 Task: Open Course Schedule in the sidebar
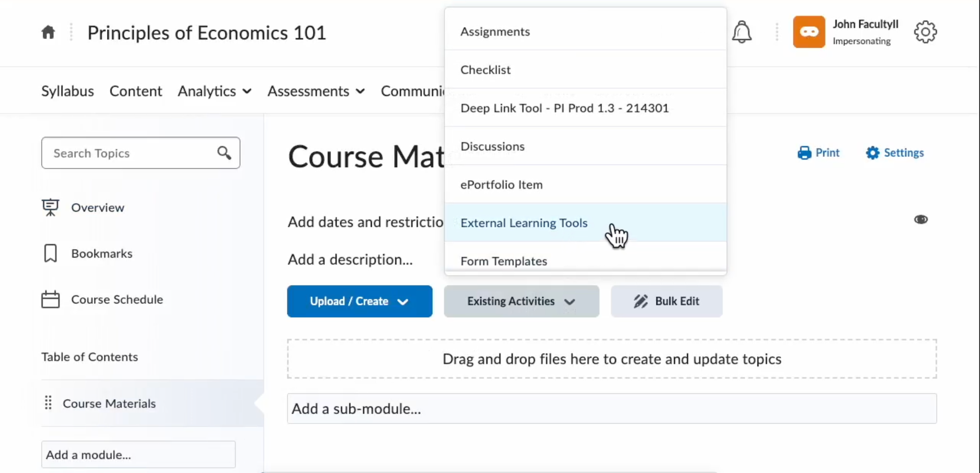coord(117,299)
